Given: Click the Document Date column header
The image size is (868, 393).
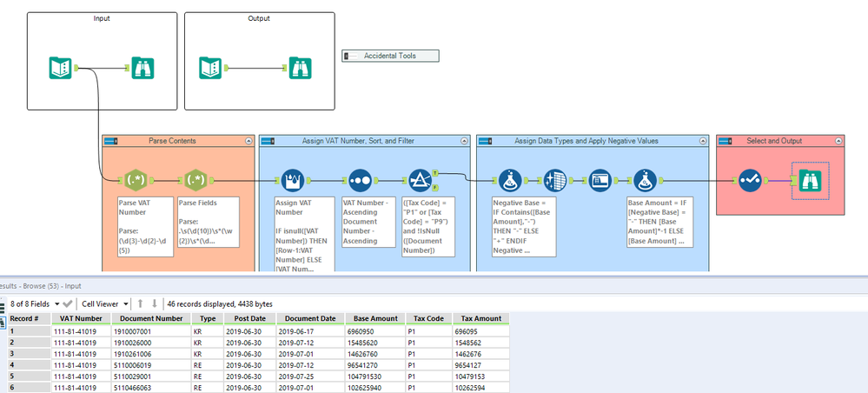Looking at the screenshot, I should pyautogui.click(x=310, y=318).
